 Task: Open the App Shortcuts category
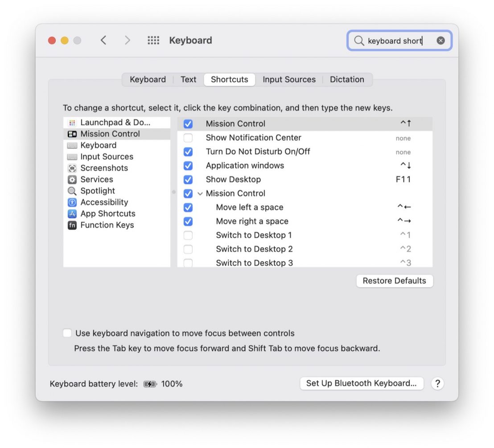[x=107, y=214]
